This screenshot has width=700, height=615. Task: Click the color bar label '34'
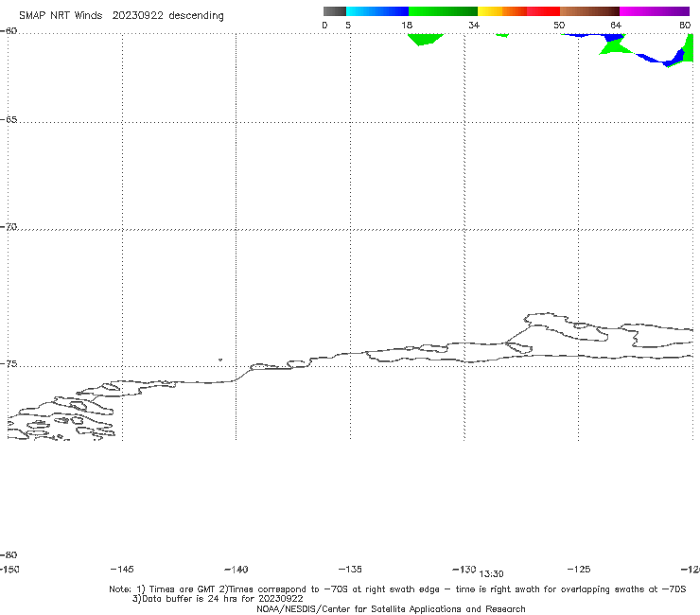tap(474, 25)
